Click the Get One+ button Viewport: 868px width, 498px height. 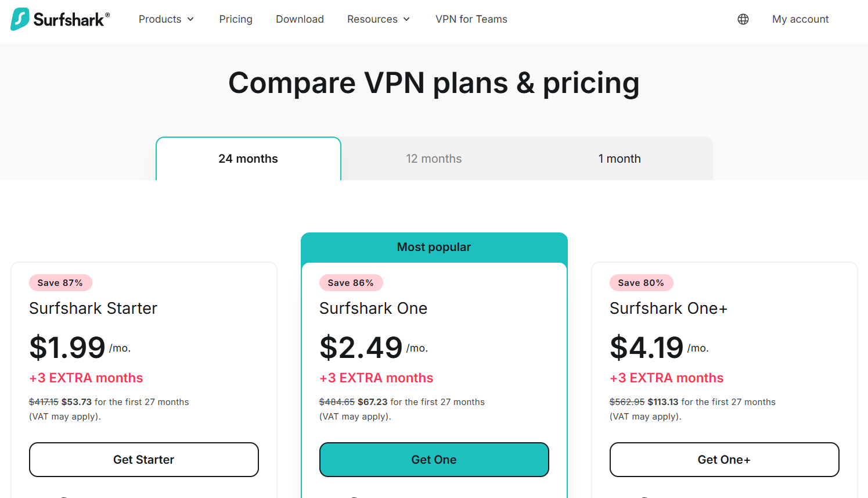click(x=724, y=460)
